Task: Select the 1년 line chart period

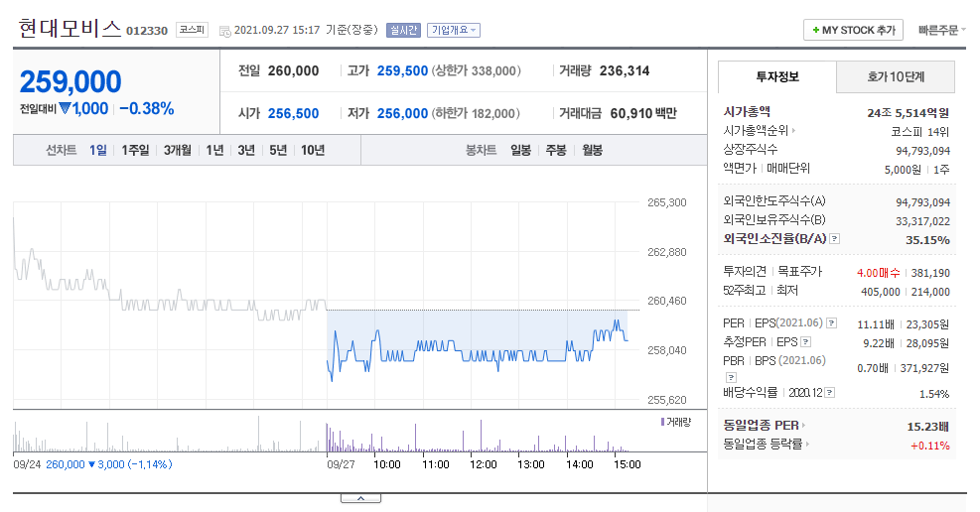Action: click(x=214, y=151)
